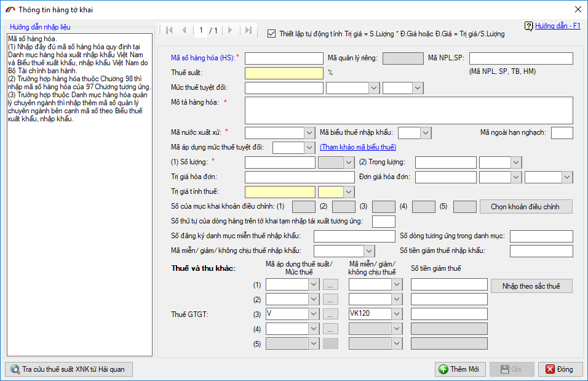This screenshot has width=588, height=381.
Task: Expand the VK120 exemption code dropdown
Action: 397,314
